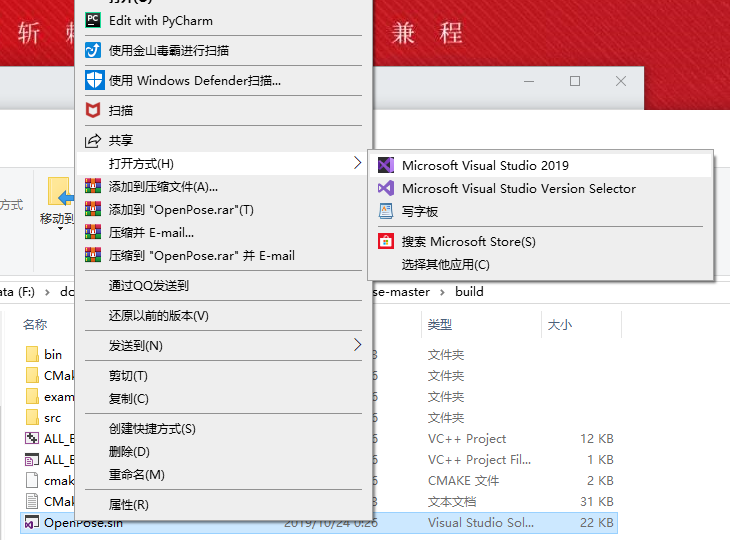Open the 移动到 dropdown arrow
This screenshot has height=540, width=730.
pyautogui.click(x=60, y=229)
